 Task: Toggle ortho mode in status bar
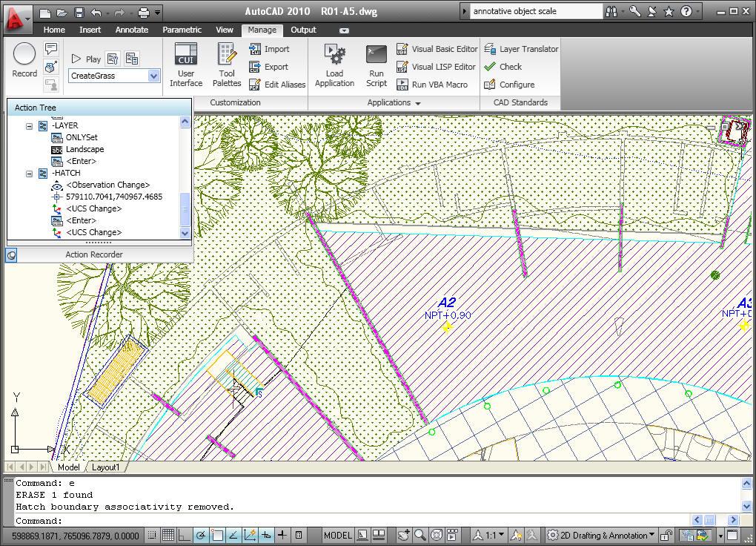184,535
